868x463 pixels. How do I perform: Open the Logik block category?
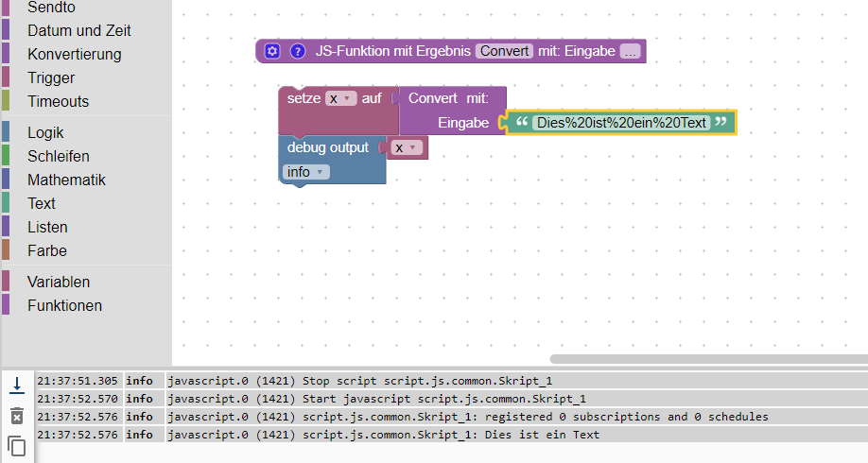tap(45, 133)
